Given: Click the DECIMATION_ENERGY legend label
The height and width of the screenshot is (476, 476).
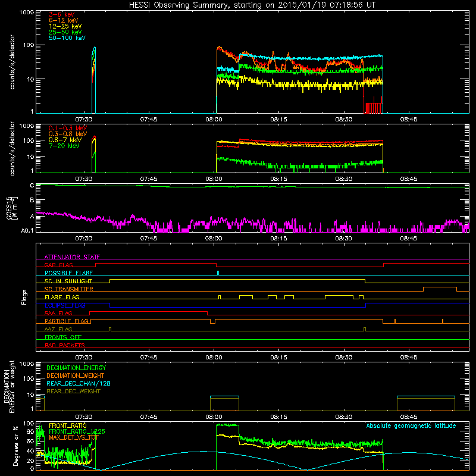Looking at the screenshot, I should (76, 368).
